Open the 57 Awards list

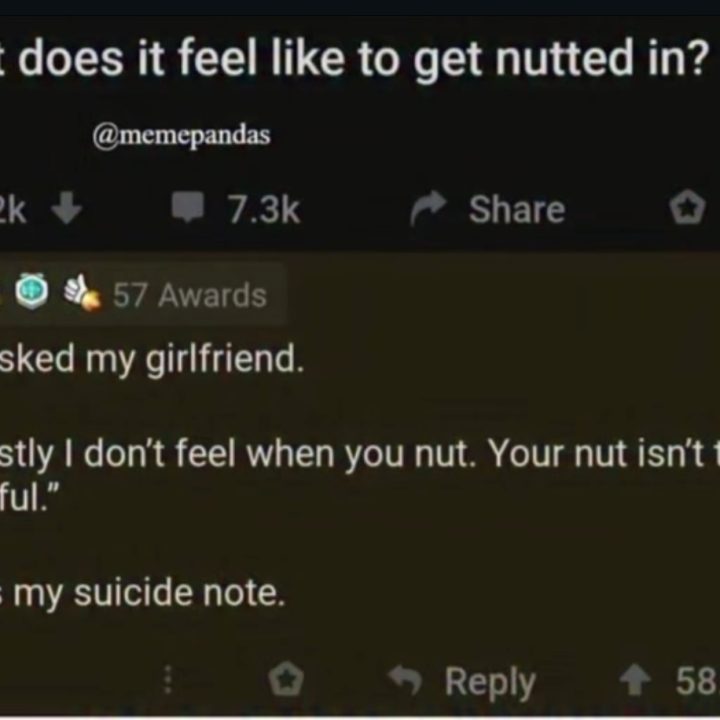point(189,296)
